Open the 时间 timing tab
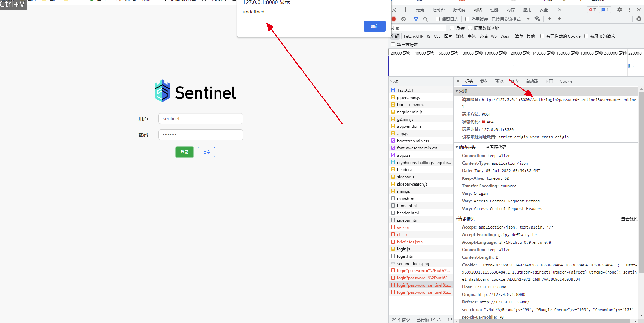644x323 pixels. pyautogui.click(x=549, y=81)
